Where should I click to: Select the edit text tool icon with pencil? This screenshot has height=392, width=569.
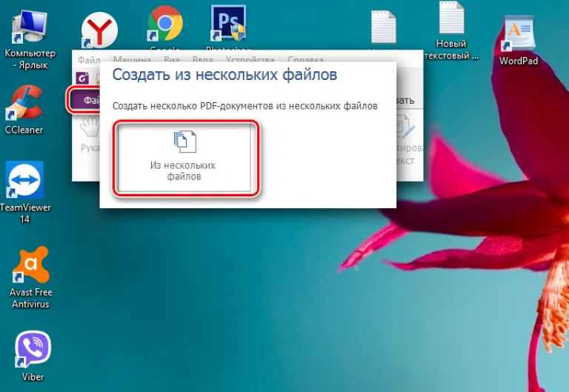(406, 127)
